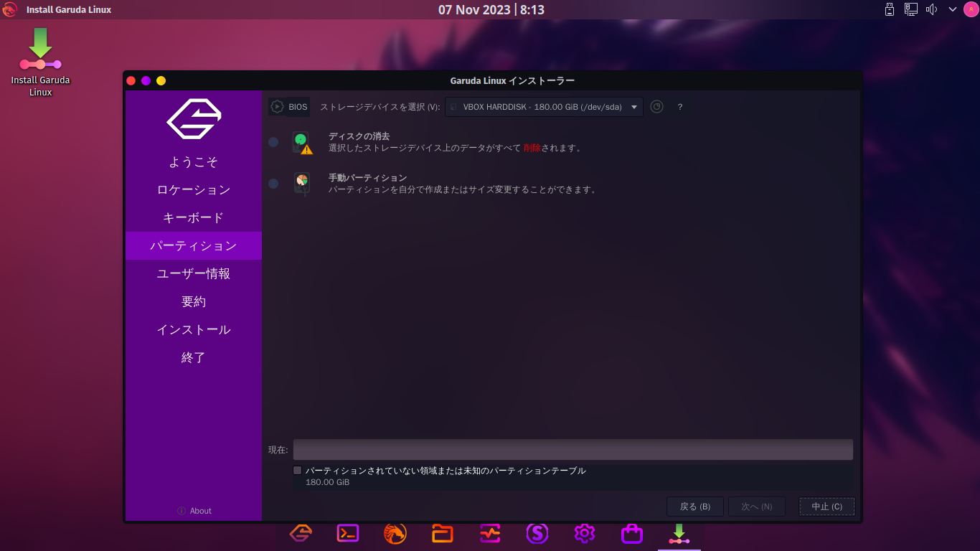Launch the terminal from the dock
Screen dimensions: 980x551
pyautogui.click(x=348, y=533)
